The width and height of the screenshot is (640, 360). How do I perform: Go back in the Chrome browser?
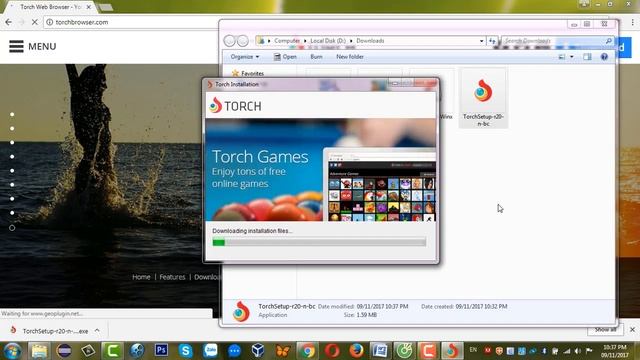pos(9,22)
